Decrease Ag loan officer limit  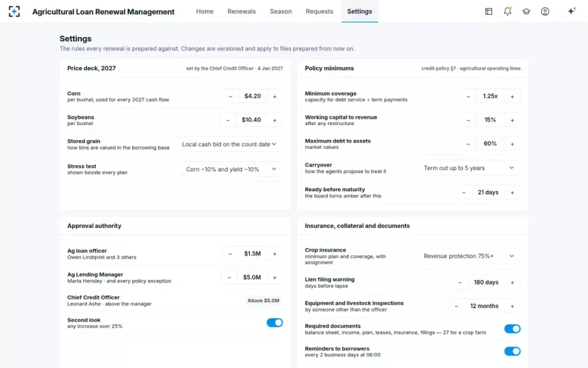coord(230,254)
